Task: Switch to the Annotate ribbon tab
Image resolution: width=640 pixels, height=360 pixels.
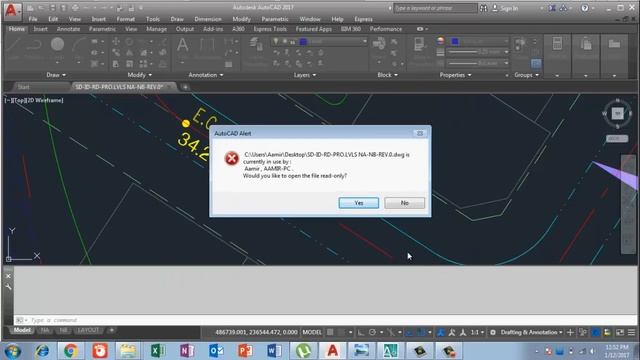Action: 68,29
